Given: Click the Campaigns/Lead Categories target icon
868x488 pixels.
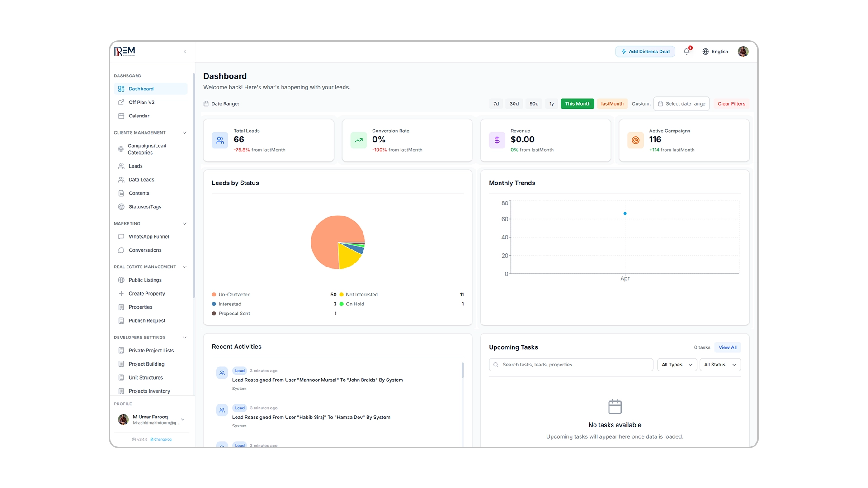Looking at the screenshot, I should pyautogui.click(x=121, y=149).
